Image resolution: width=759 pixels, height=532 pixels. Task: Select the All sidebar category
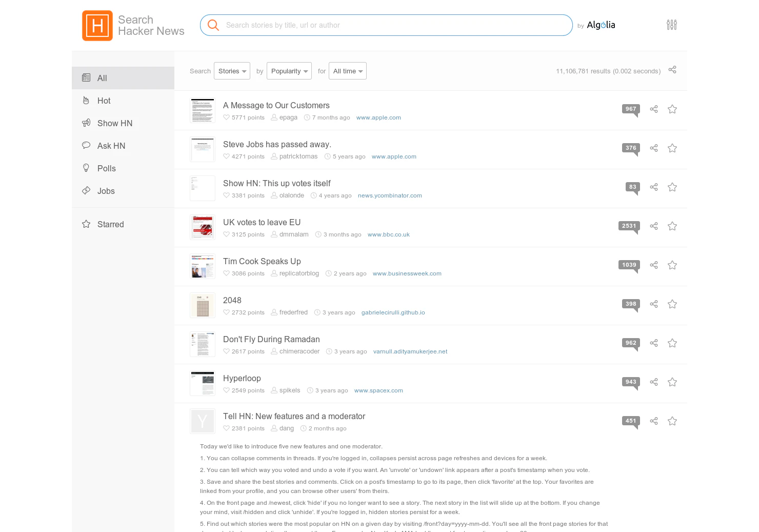pos(123,78)
